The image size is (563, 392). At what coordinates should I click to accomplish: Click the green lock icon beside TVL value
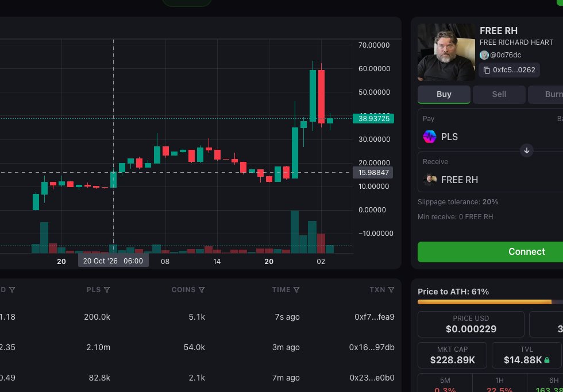[547, 360]
